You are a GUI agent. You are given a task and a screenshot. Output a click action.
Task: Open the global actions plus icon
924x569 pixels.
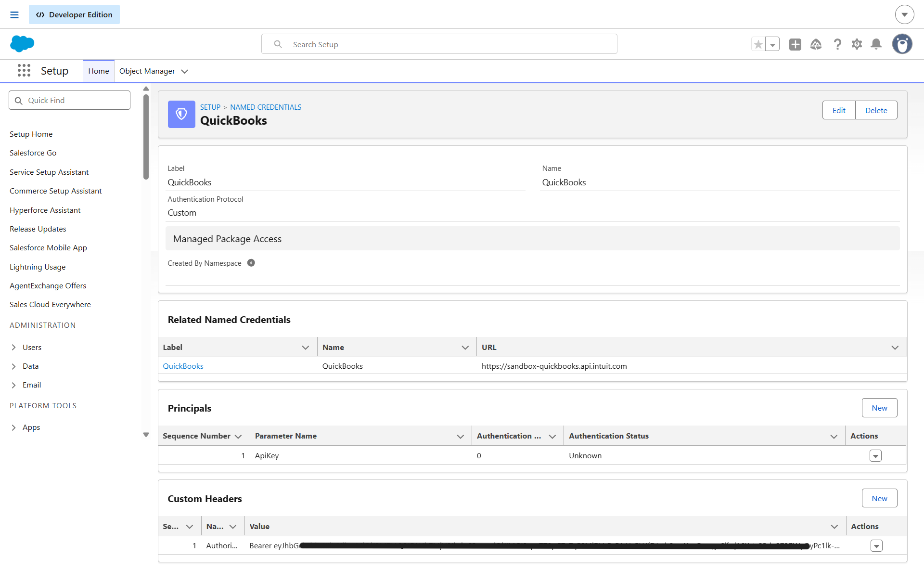(x=795, y=44)
